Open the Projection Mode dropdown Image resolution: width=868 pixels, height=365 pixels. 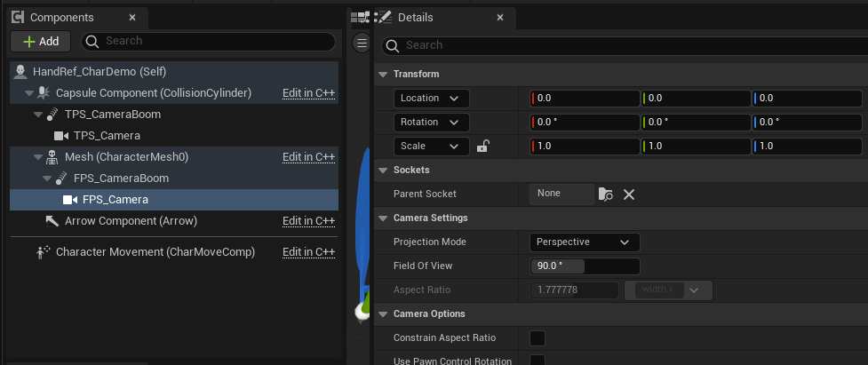[584, 242]
